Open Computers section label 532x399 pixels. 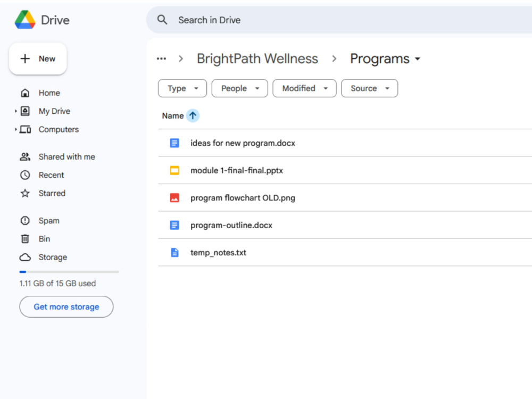59,129
